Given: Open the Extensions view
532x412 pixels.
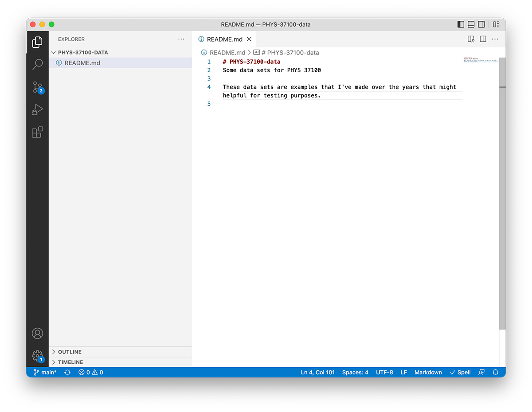Looking at the screenshot, I should [37, 132].
